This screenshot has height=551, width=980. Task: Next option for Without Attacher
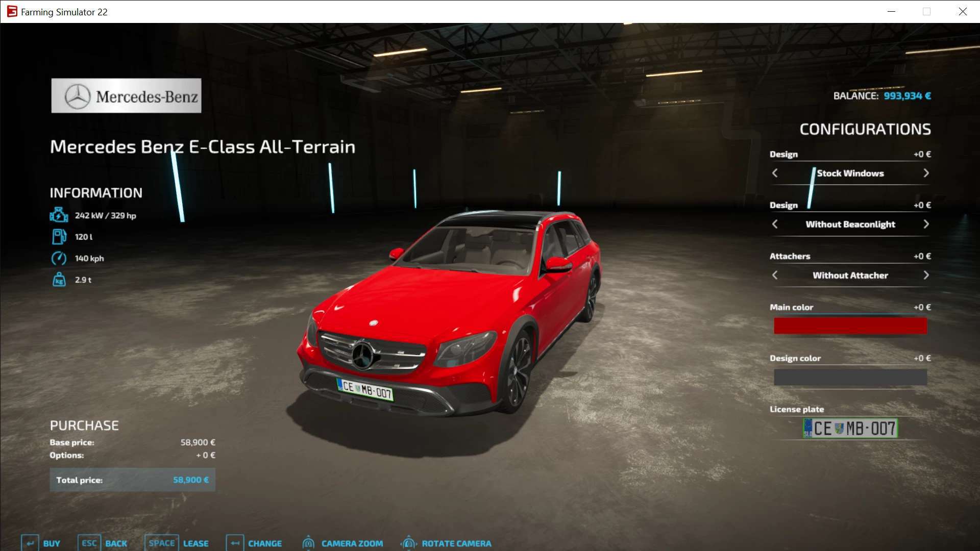click(x=926, y=275)
